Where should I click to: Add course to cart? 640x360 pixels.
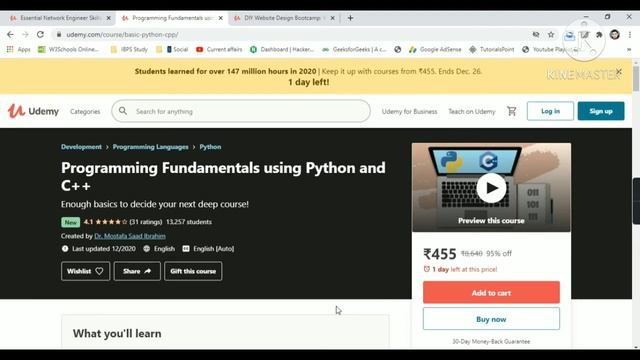[x=491, y=293]
